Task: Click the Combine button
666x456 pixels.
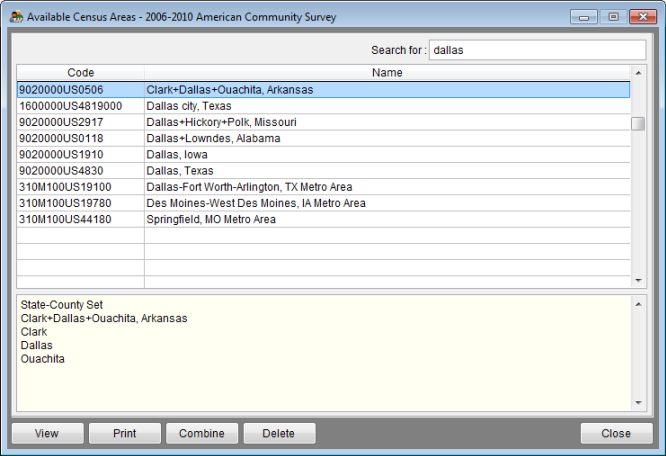Action: click(x=202, y=433)
